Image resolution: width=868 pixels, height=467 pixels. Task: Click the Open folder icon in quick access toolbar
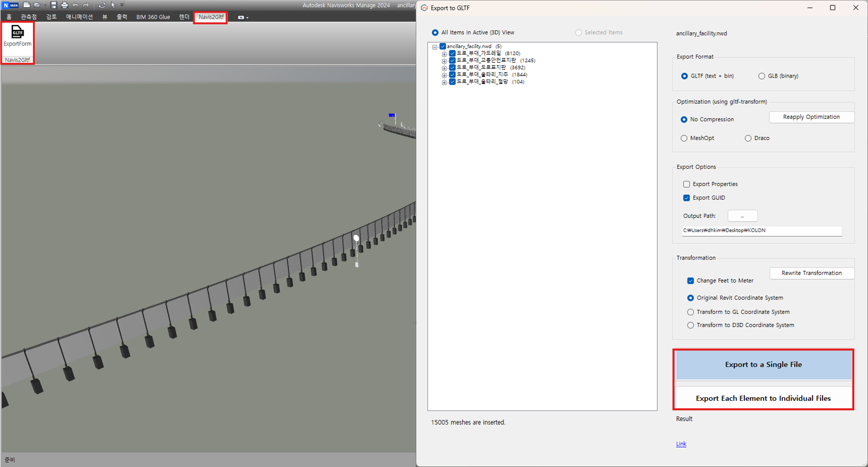click(38, 5)
